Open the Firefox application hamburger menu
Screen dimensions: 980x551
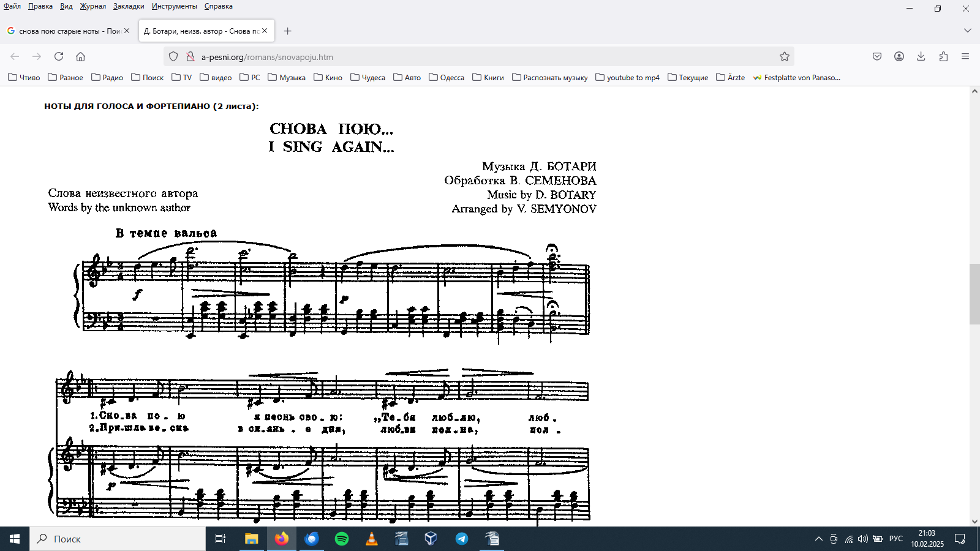(x=965, y=56)
